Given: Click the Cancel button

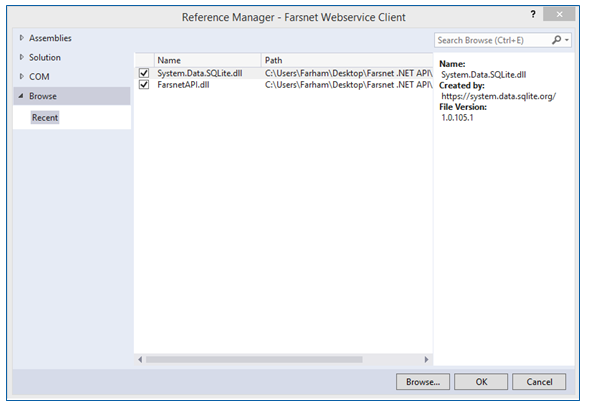Looking at the screenshot, I should tap(539, 382).
